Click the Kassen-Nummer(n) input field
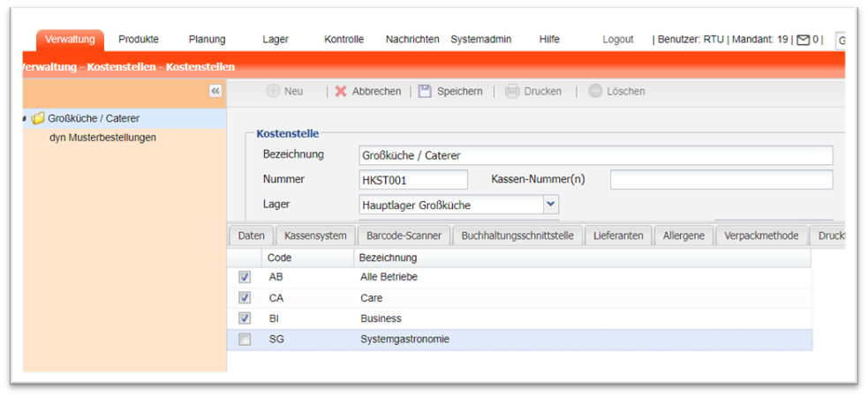 tap(721, 180)
